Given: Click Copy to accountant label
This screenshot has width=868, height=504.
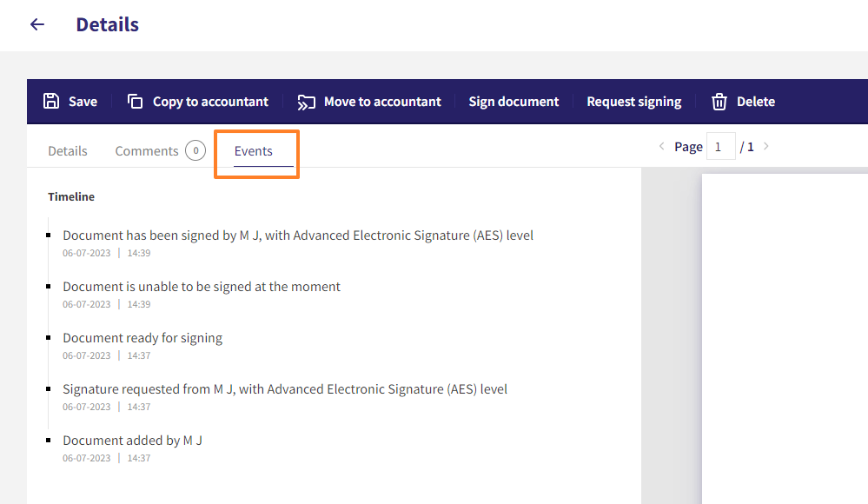Looking at the screenshot, I should click(210, 102).
